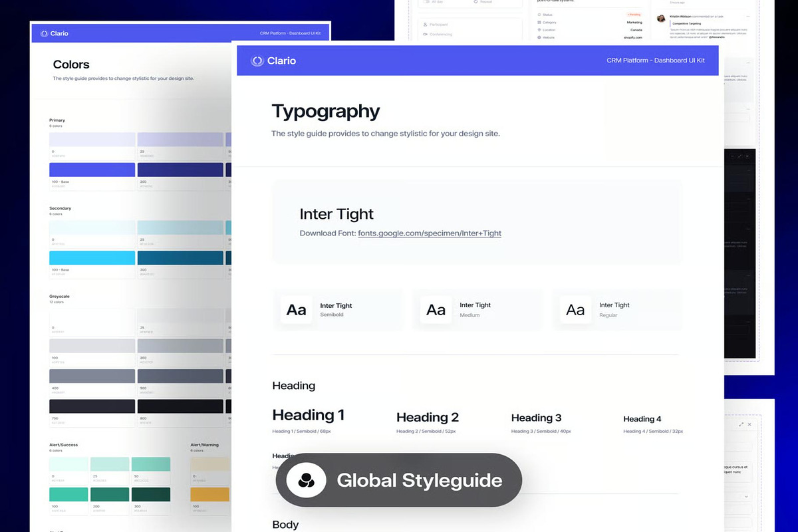
Task: Click the Body section label
Action: coord(285,525)
